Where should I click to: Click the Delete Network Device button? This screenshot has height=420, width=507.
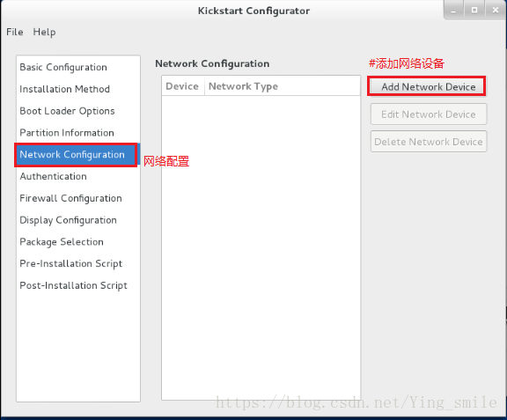(x=429, y=142)
